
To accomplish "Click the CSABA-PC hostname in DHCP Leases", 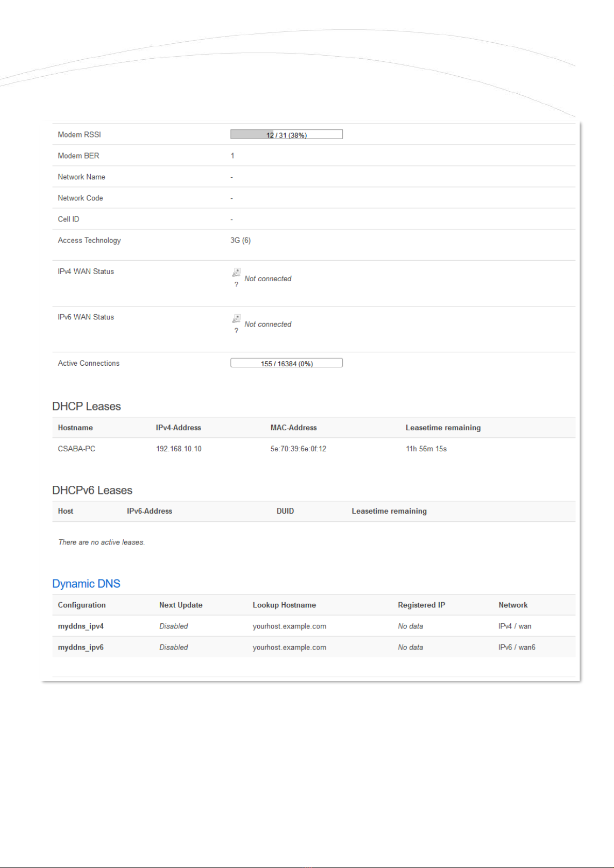I will click(x=76, y=449).
